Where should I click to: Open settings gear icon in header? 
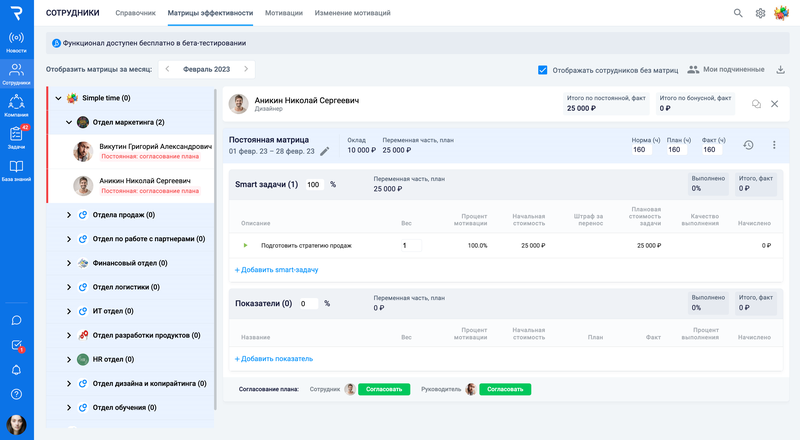(x=760, y=13)
